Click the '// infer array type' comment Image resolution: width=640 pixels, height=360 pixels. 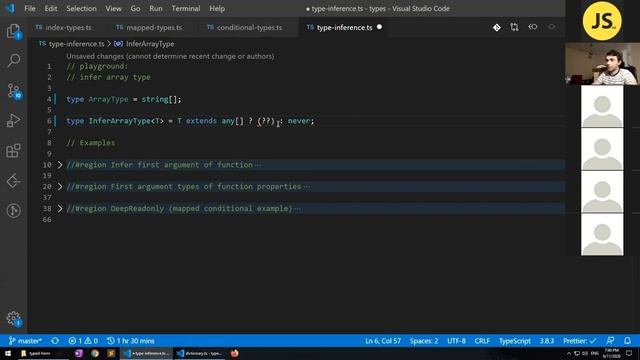[108, 77]
